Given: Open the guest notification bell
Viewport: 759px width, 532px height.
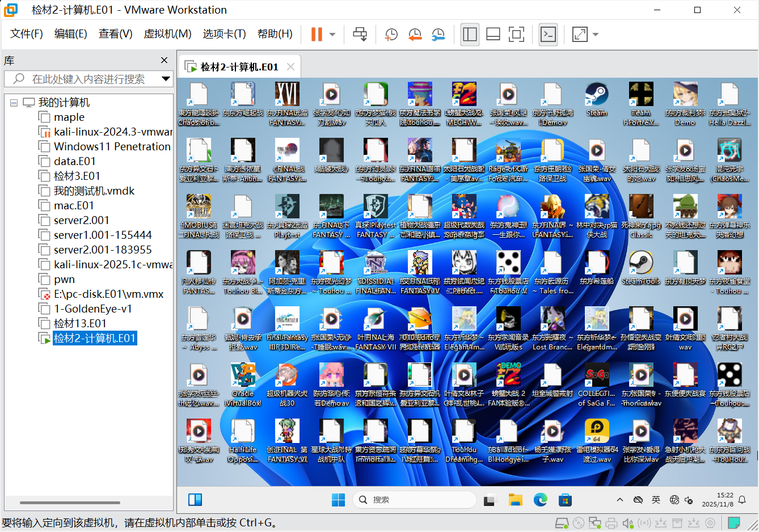Looking at the screenshot, I should click(742, 500).
